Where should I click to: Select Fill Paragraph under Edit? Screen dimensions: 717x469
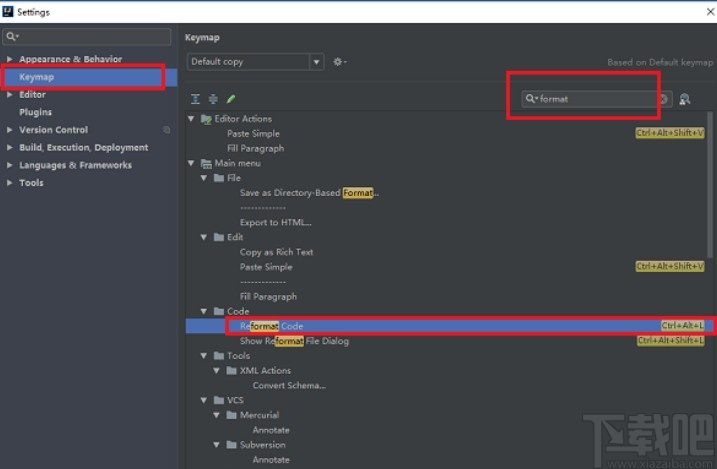point(268,297)
